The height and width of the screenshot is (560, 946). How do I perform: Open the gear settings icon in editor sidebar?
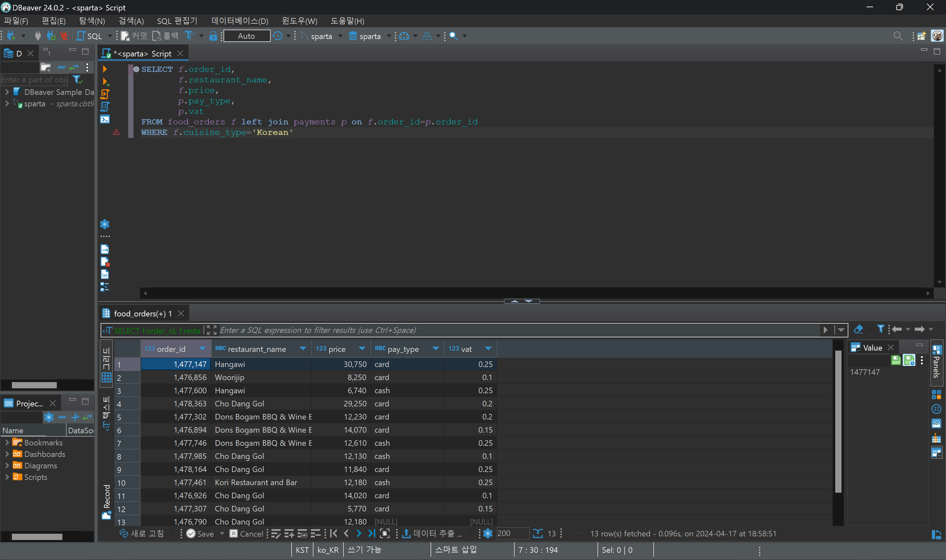pos(104,224)
